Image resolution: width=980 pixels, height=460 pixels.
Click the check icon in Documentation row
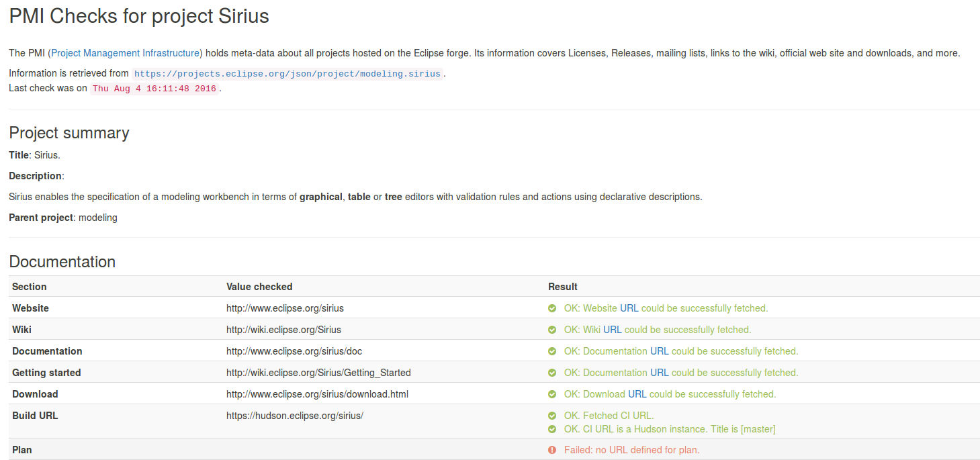[x=552, y=351]
